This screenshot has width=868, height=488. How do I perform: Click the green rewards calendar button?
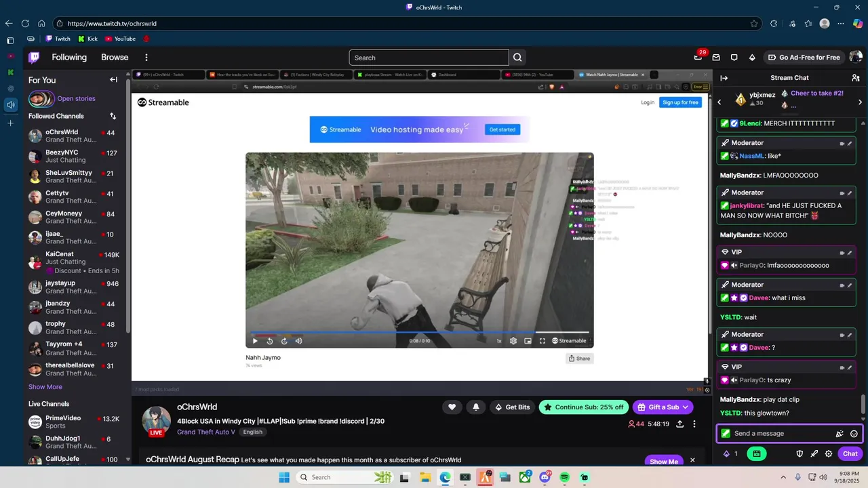click(x=757, y=453)
